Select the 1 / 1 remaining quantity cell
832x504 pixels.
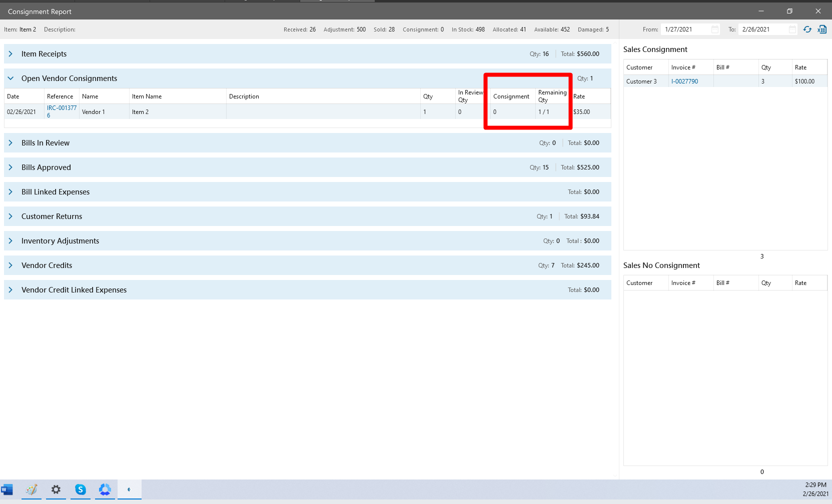[553, 112]
